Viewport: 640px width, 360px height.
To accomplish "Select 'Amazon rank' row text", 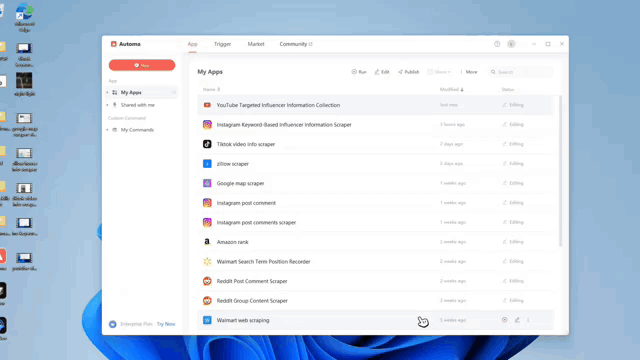I will (x=232, y=242).
